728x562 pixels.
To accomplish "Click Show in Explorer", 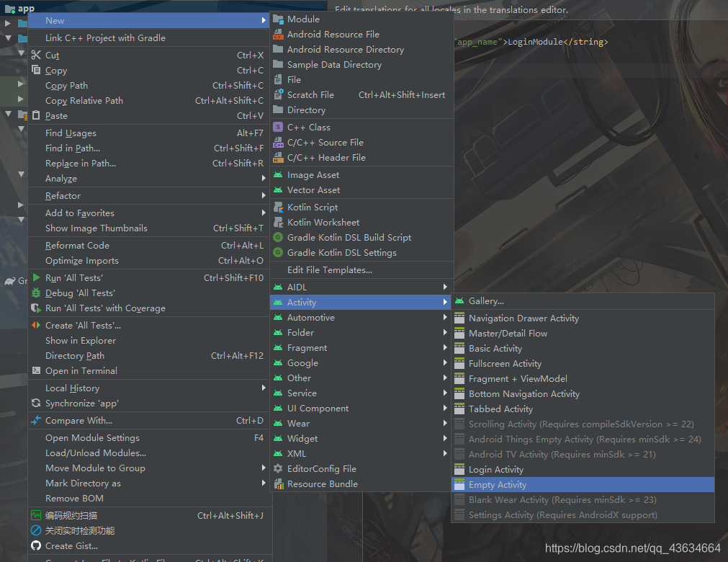I will [148, 341].
